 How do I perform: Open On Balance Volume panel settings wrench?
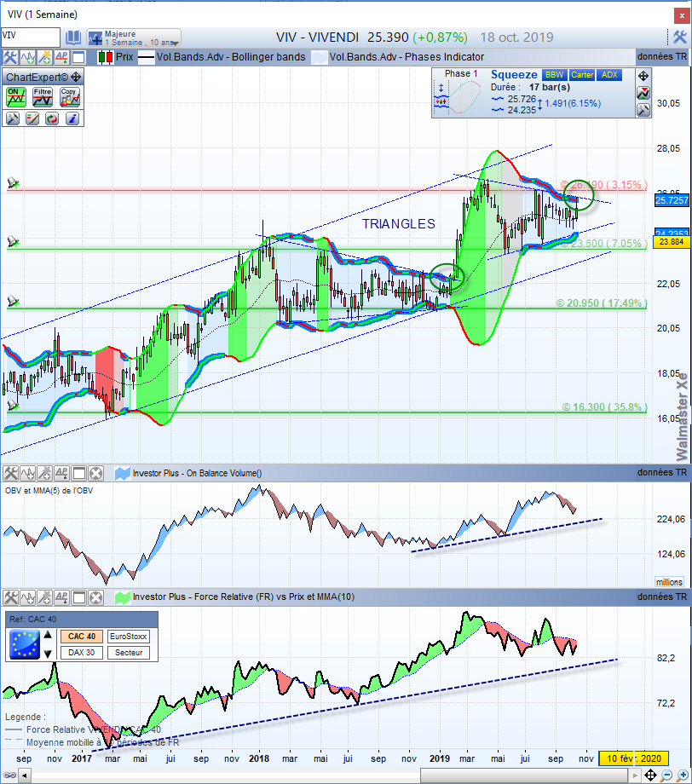click(x=10, y=473)
